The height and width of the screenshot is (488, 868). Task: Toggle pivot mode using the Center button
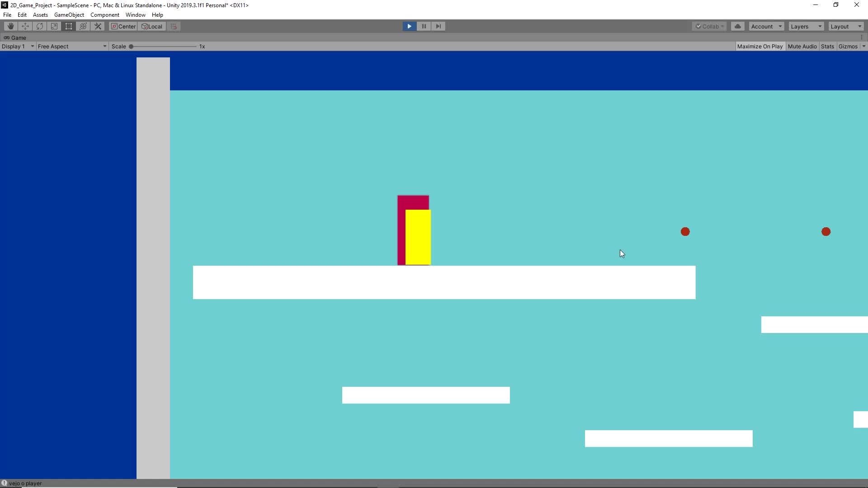123,26
